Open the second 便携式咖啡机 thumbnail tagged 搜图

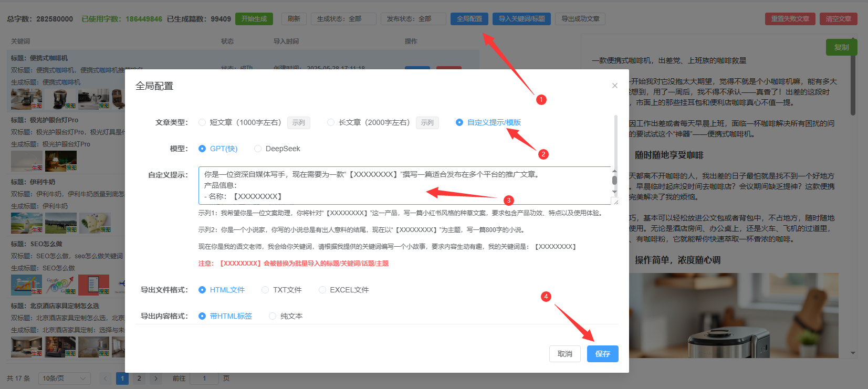click(61, 99)
